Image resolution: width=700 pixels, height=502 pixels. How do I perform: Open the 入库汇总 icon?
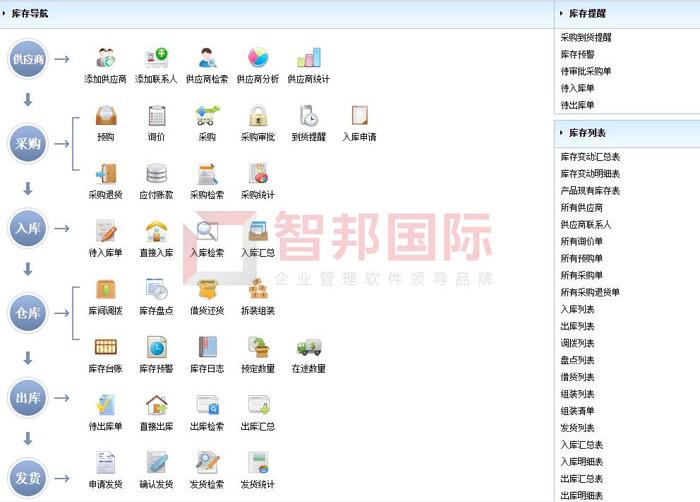(x=258, y=231)
